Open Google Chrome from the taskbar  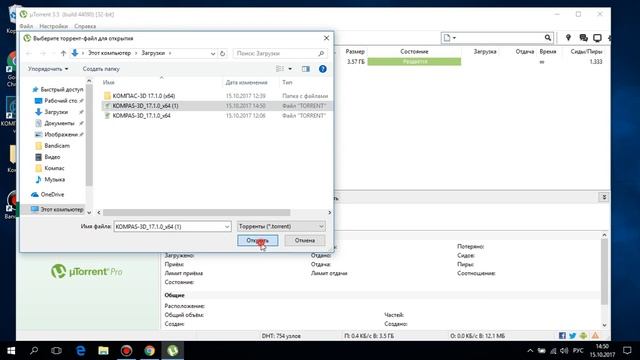149,351
